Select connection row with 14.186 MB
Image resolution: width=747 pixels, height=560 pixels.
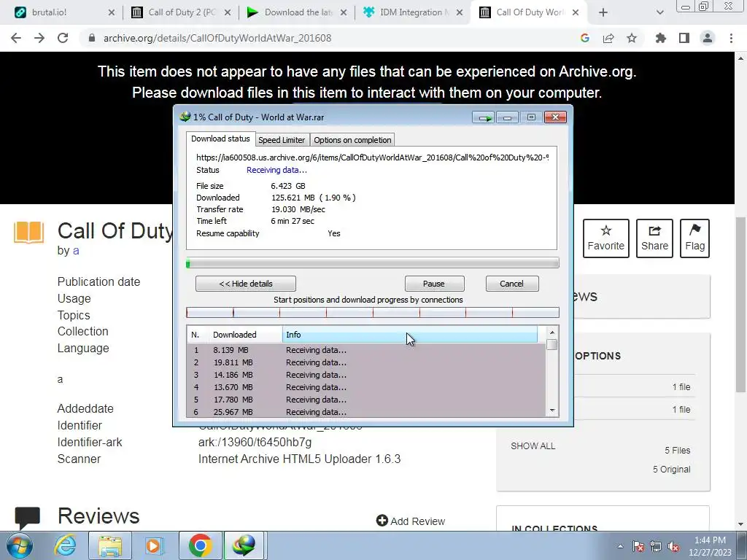click(366, 375)
